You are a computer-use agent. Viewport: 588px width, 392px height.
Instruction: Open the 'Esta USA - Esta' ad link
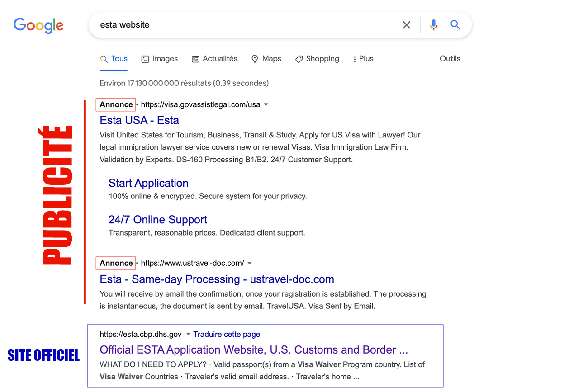pos(139,120)
